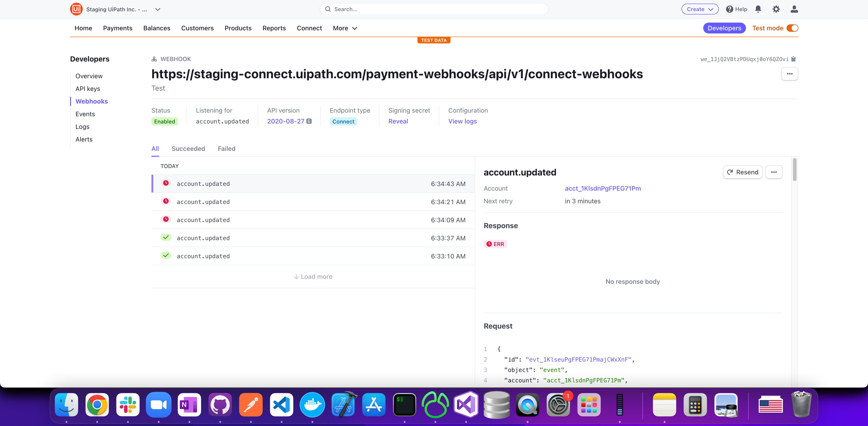Click the webhook icon beside WEBHOOK label
Screen dimensions: 868x426
pyautogui.click(x=154, y=59)
